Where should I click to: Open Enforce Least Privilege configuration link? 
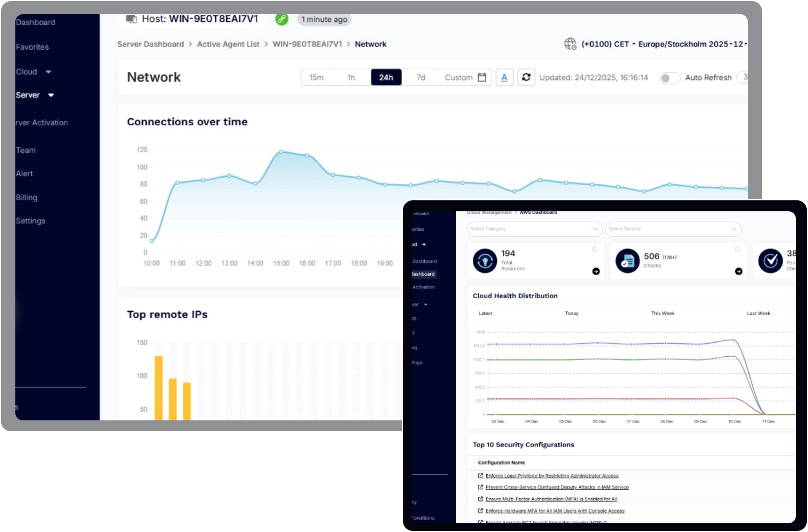[552, 475]
